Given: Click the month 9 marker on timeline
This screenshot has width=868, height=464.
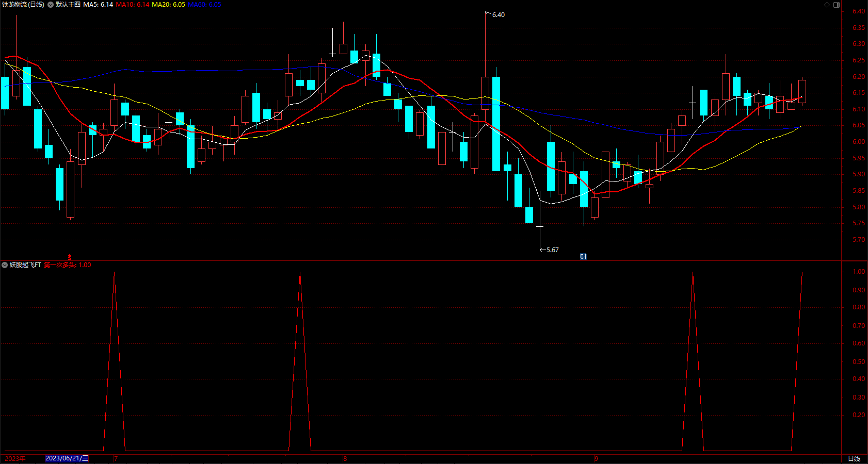Looking at the screenshot, I should click(x=596, y=458).
